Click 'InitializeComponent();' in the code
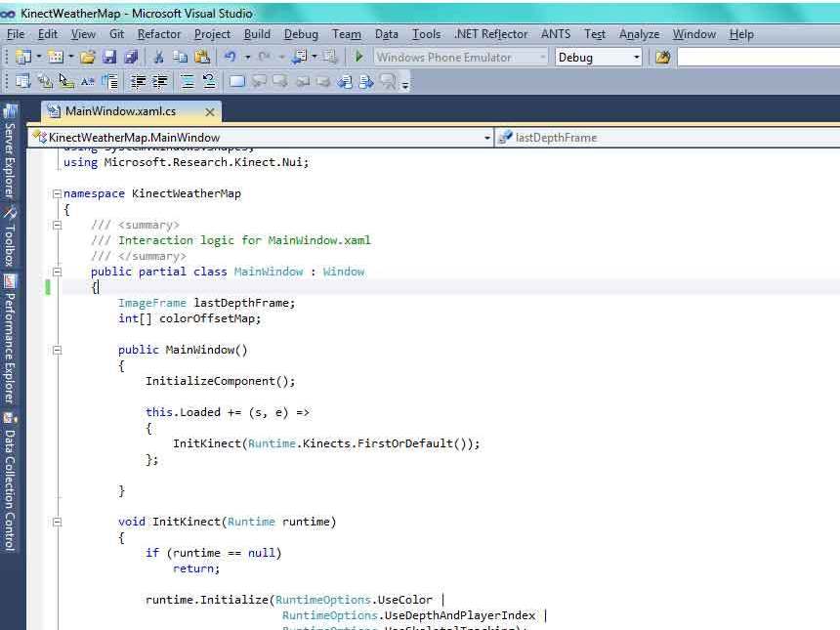The height and width of the screenshot is (630, 840). [x=220, y=382]
